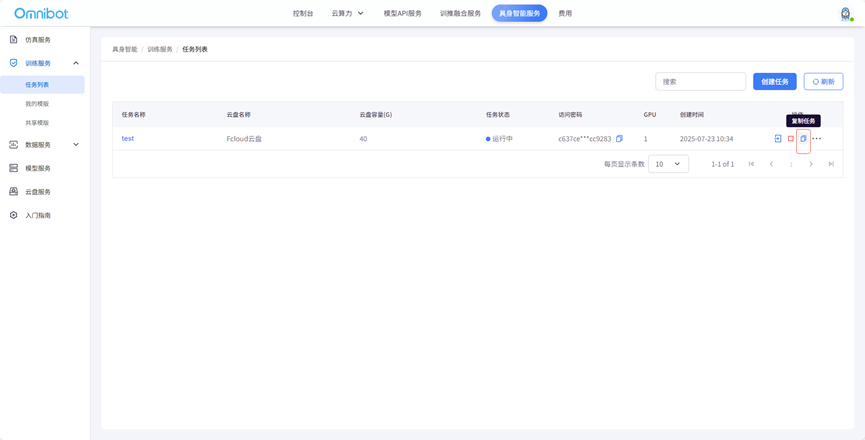Click the 任务列表 breadcrumb
This screenshot has width=865, height=440.
pos(195,49)
